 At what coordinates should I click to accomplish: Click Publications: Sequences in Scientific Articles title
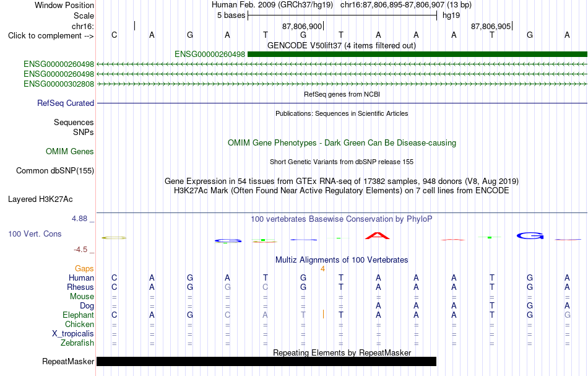342,114
